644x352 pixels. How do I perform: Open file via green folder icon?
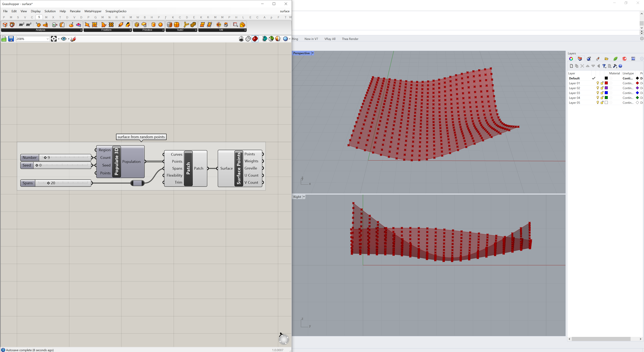coord(4,39)
